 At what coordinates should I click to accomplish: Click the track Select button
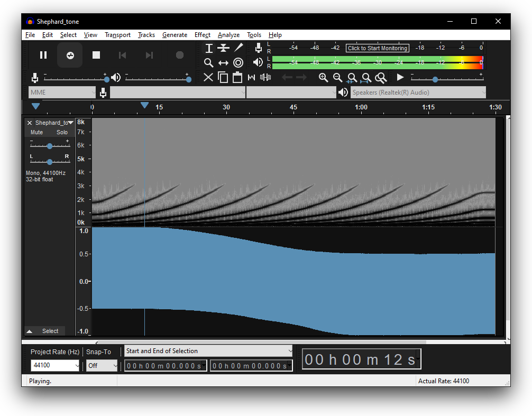click(x=50, y=331)
